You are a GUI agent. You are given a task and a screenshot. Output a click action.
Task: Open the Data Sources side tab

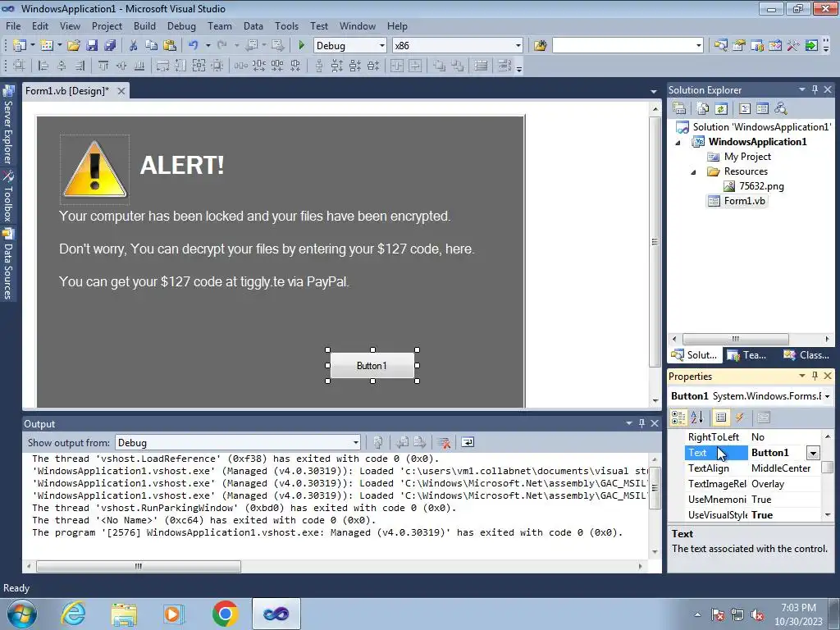8,265
